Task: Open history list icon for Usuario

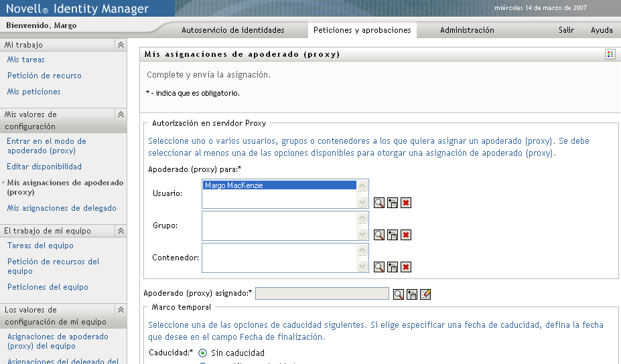Action: 393,203
